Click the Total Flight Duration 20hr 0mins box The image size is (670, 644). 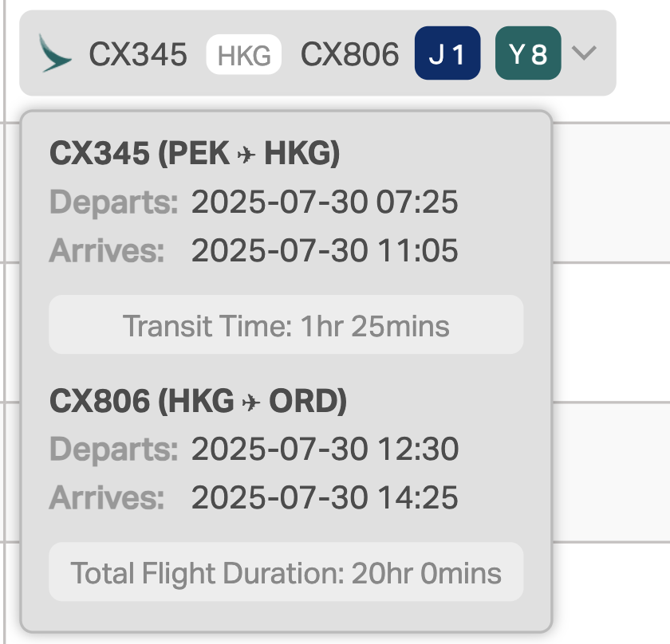coord(286,572)
